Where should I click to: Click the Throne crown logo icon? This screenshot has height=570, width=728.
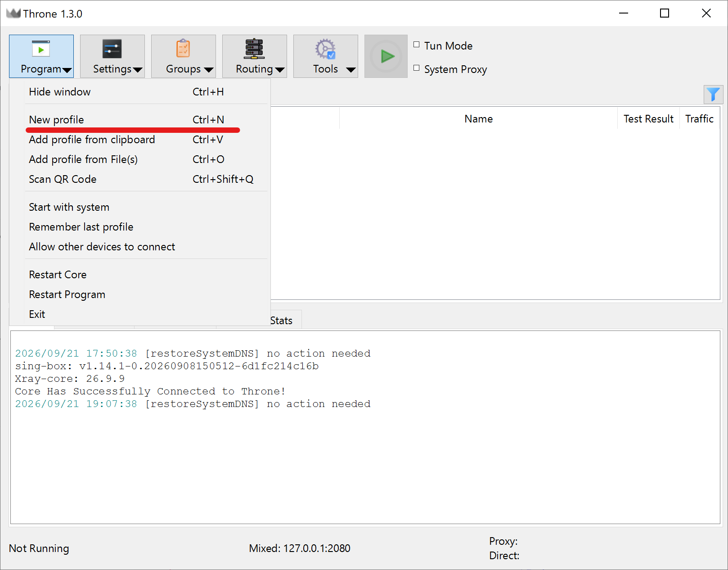click(13, 13)
